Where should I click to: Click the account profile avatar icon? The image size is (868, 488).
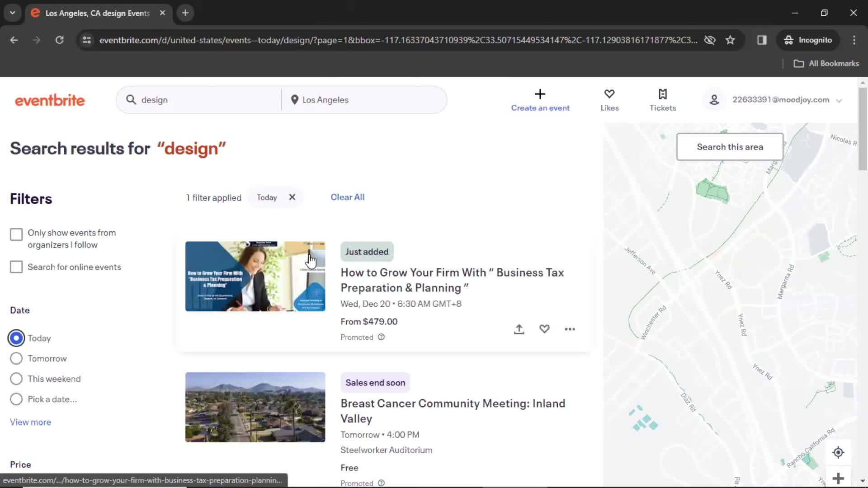click(714, 100)
